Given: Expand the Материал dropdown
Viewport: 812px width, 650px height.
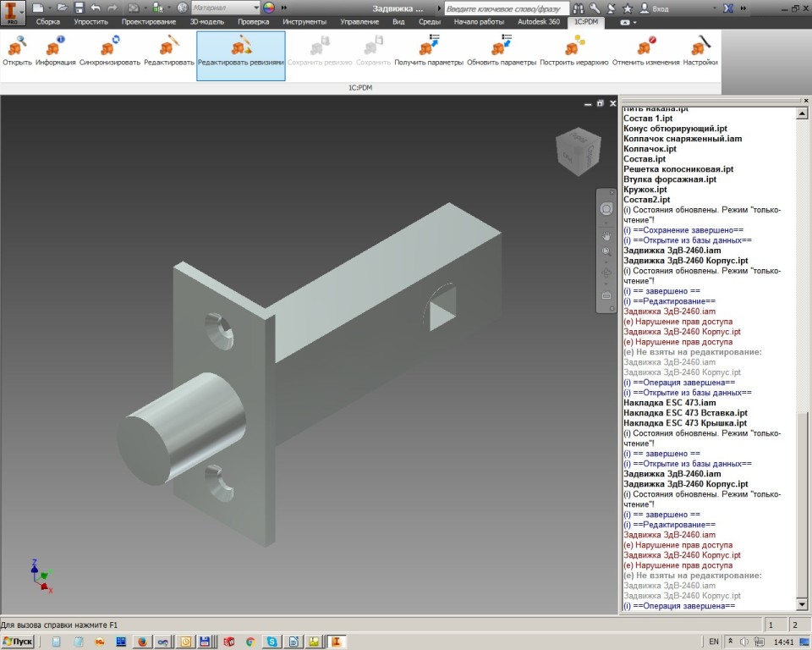Looking at the screenshot, I should (255, 8).
